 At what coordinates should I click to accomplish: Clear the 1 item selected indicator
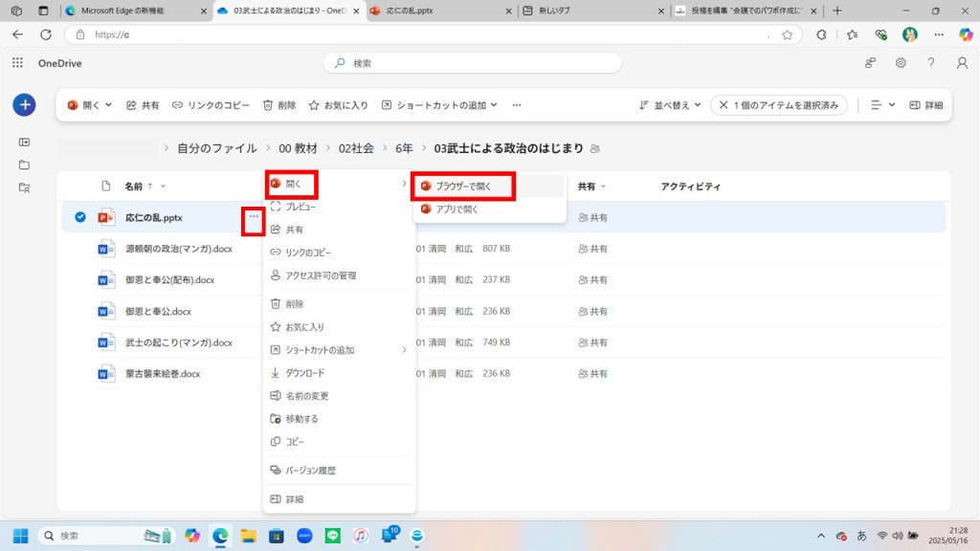724,105
